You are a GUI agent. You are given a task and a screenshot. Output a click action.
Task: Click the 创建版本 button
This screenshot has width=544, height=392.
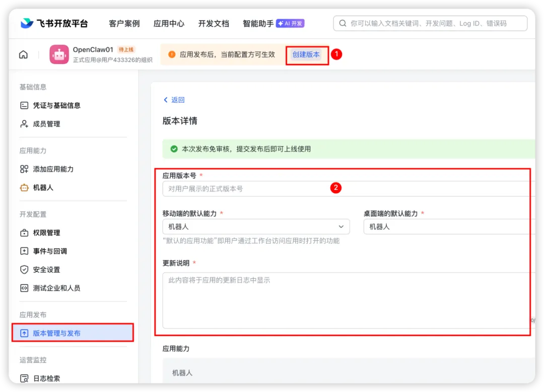[307, 54]
